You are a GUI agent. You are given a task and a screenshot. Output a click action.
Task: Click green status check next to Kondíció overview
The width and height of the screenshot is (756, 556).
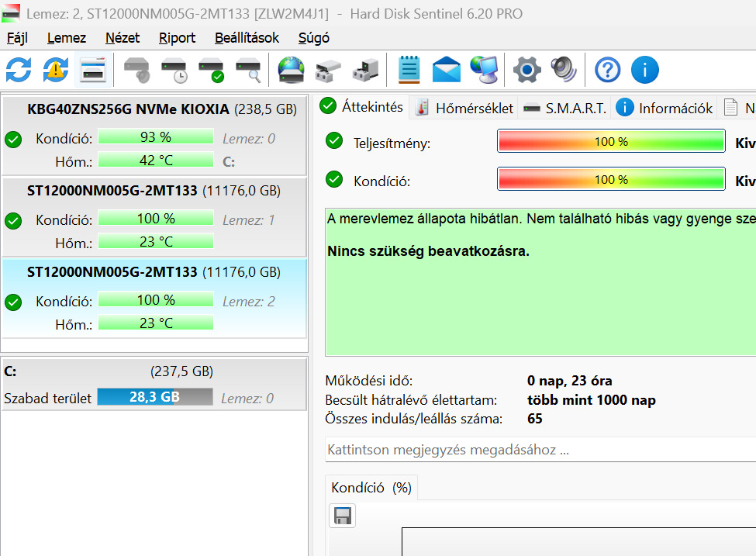pos(334,179)
